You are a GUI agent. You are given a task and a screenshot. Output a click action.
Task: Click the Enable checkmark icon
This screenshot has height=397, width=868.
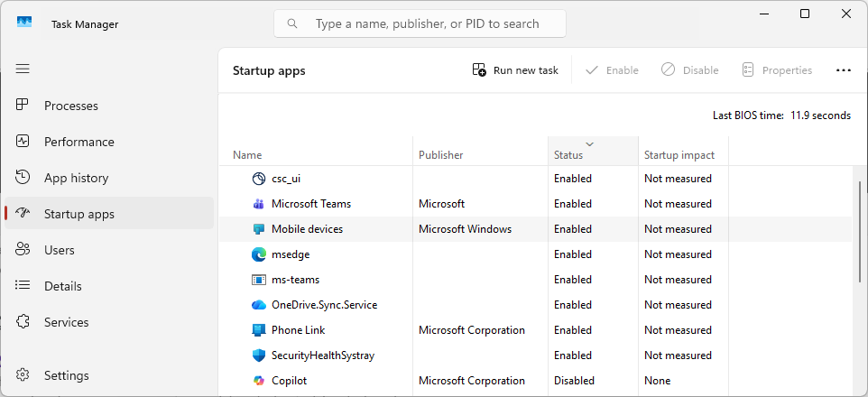[x=592, y=69]
